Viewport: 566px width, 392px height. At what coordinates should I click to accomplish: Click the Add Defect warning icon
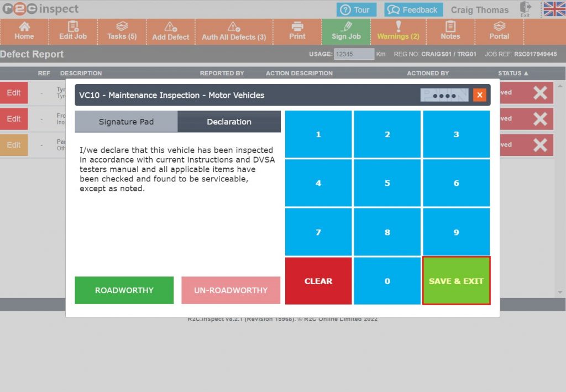click(171, 27)
